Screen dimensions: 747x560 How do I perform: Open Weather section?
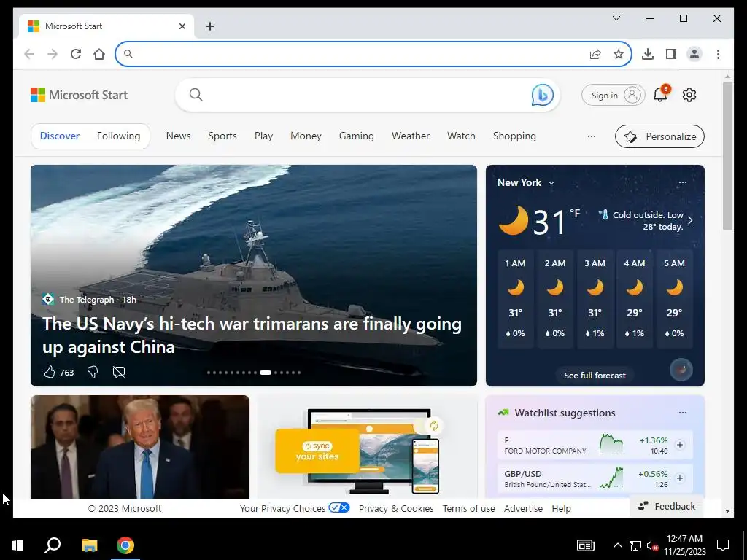click(x=411, y=136)
